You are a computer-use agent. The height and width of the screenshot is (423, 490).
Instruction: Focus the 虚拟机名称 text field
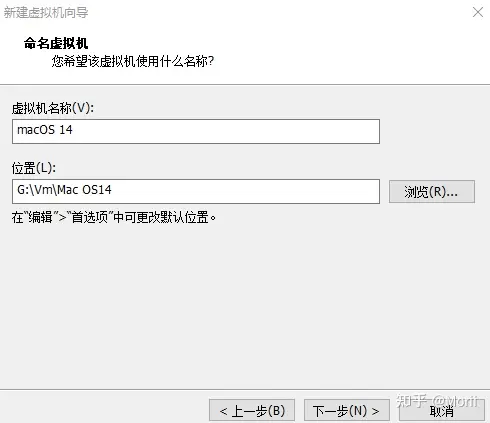click(196, 131)
